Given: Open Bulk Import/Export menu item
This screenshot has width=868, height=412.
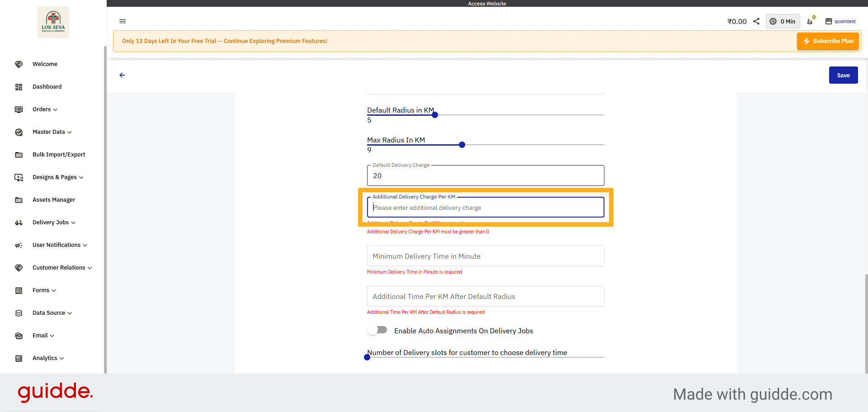Looking at the screenshot, I should (x=59, y=155).
